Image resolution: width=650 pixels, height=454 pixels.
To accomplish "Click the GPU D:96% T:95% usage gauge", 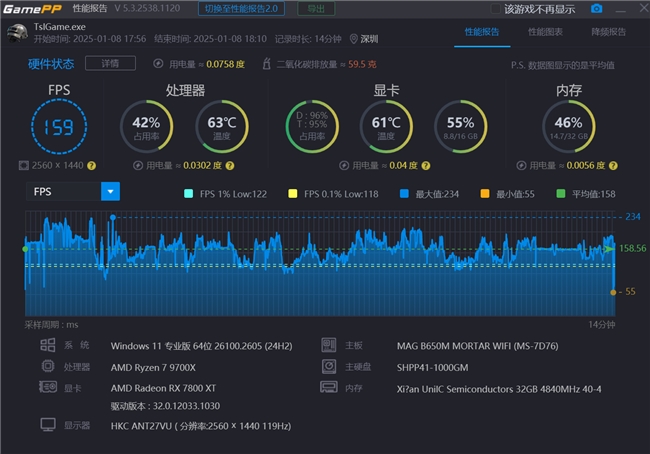I will click(x=312, y=126).
